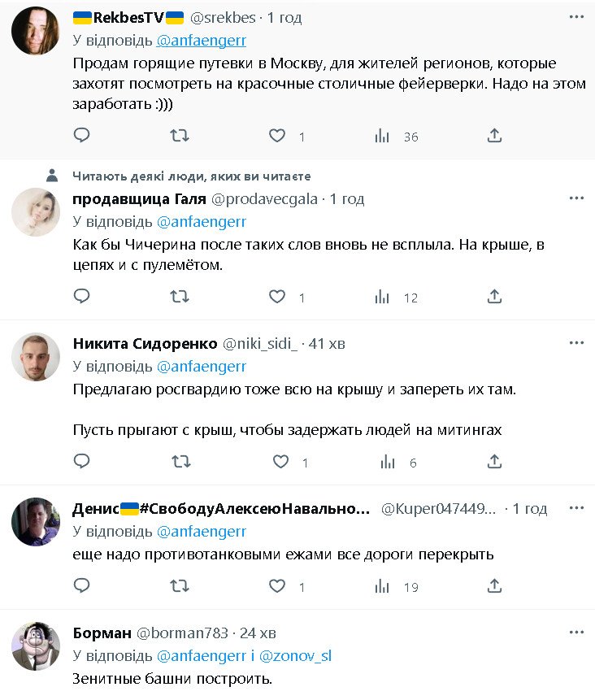Open the продавщица Галя display name
595x700 pixels.
point(139,199)
